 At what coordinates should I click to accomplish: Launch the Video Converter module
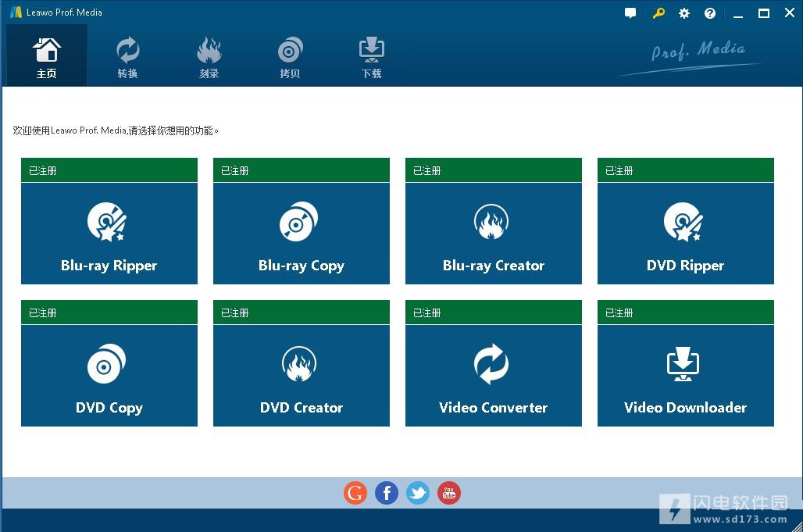pos(493,375)
